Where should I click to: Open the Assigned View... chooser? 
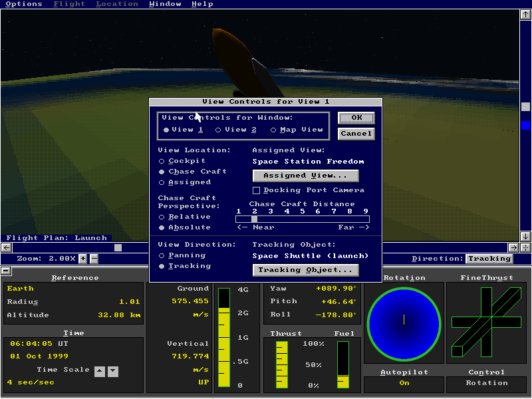[x=305, y=176]
